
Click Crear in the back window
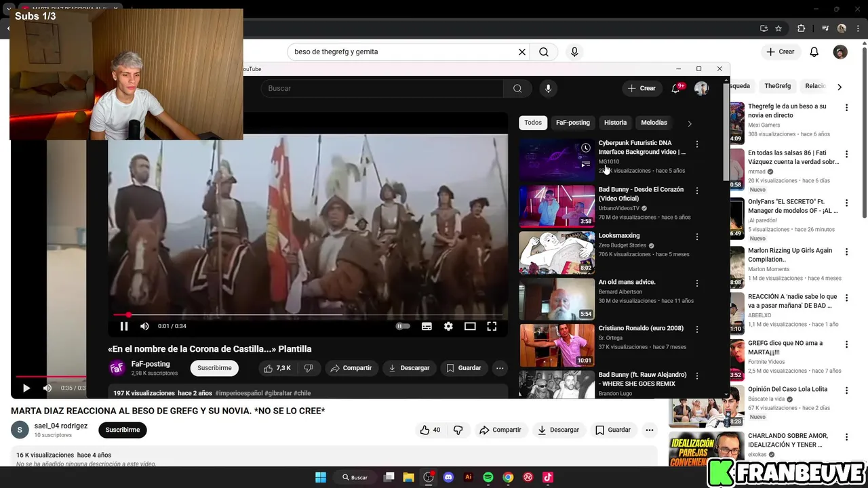coord(781,52)
